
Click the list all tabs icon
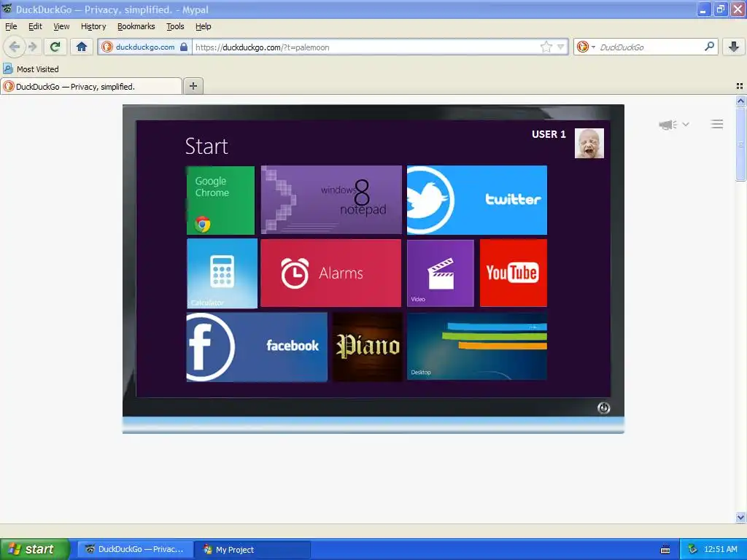click(740, 86)
